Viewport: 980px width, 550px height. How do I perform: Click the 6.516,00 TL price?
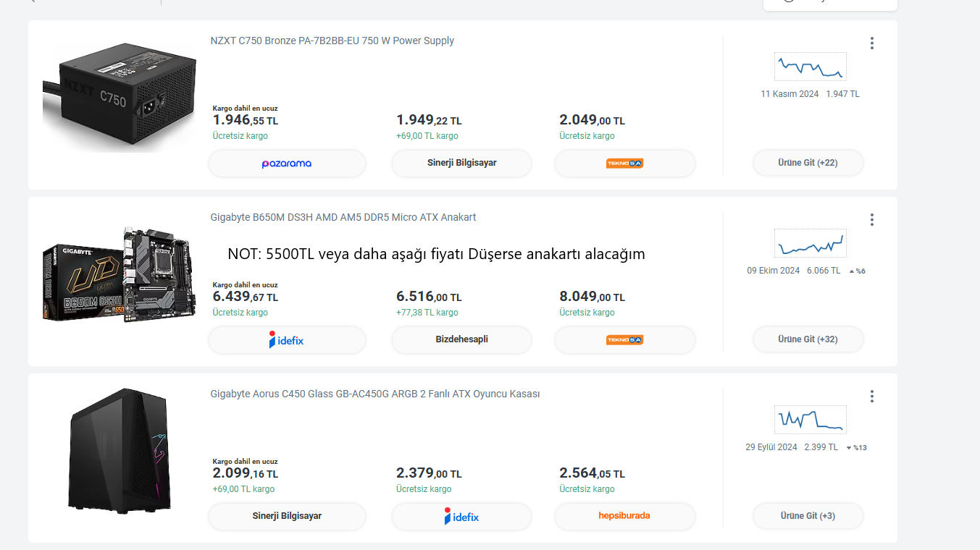[x=429, y=297]
